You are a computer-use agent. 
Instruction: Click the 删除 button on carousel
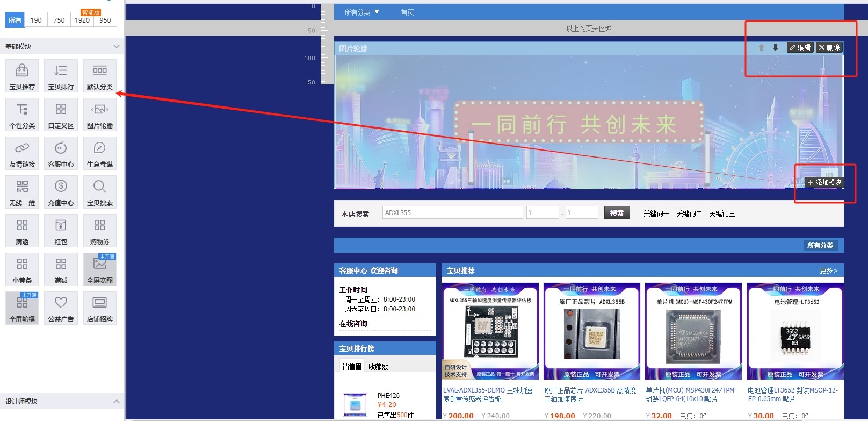click(x=829, y=48)
